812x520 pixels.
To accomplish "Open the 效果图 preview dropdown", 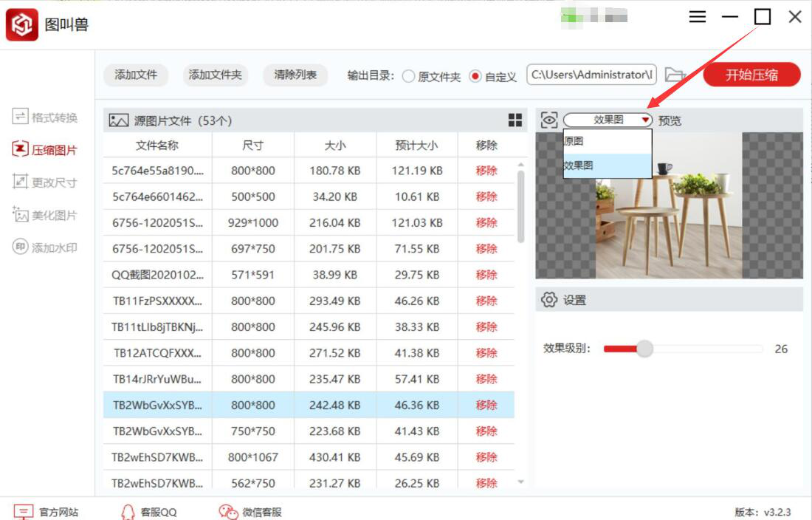I will 608,120.
